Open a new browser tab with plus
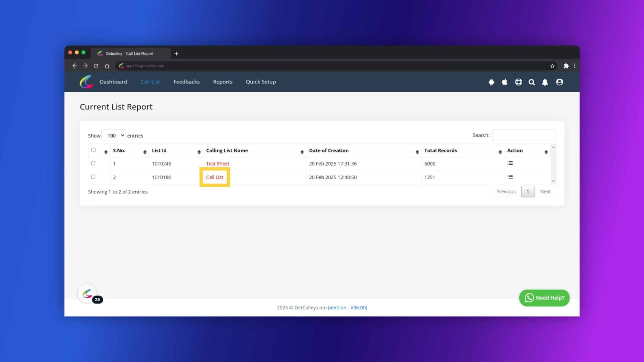 (x=176, y=54)
